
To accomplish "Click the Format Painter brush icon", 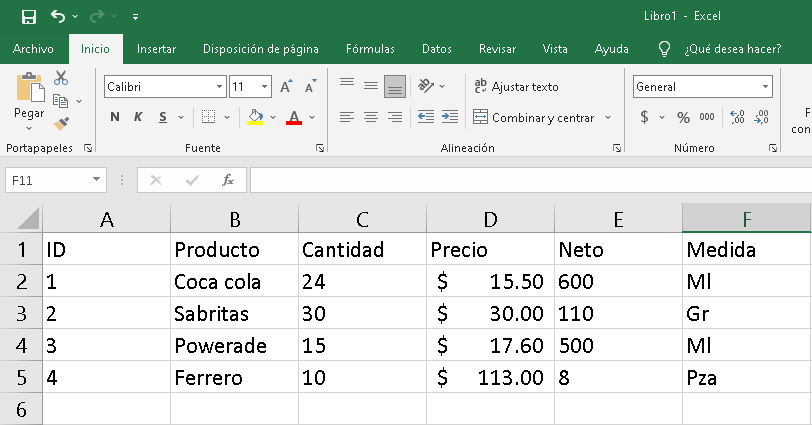I will click(x=61, y=123).
